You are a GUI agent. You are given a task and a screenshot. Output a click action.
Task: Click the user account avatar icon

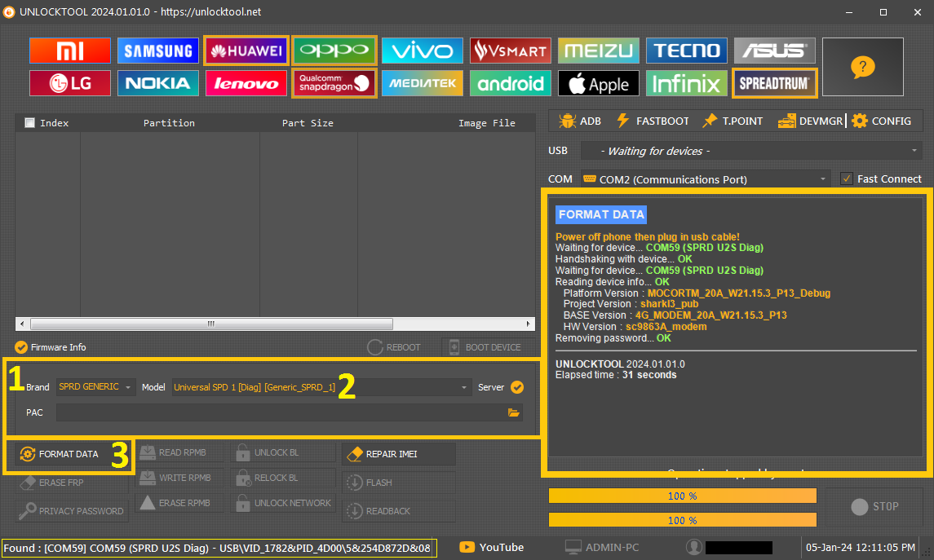pyautogui.click(x=694, y=548)
